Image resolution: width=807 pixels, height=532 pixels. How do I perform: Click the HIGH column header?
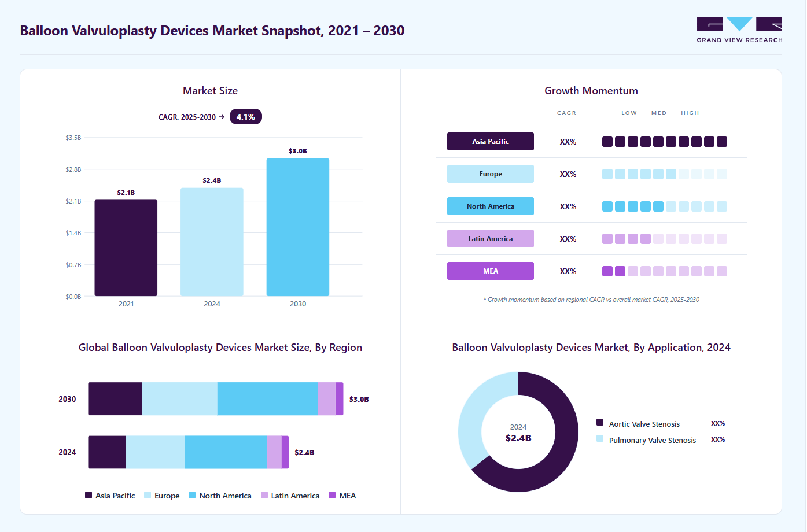pos(690,113)
